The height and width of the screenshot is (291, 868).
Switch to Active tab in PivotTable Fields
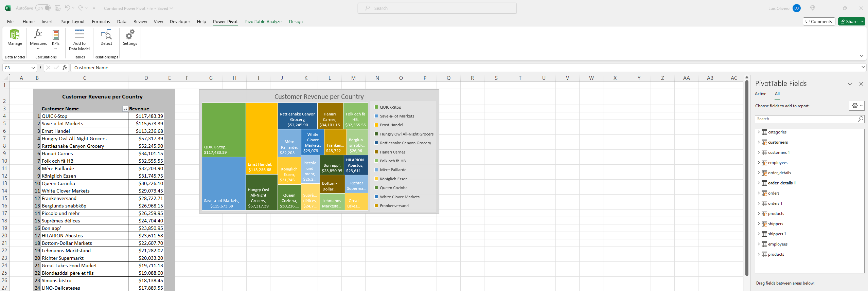coord(760,94)
